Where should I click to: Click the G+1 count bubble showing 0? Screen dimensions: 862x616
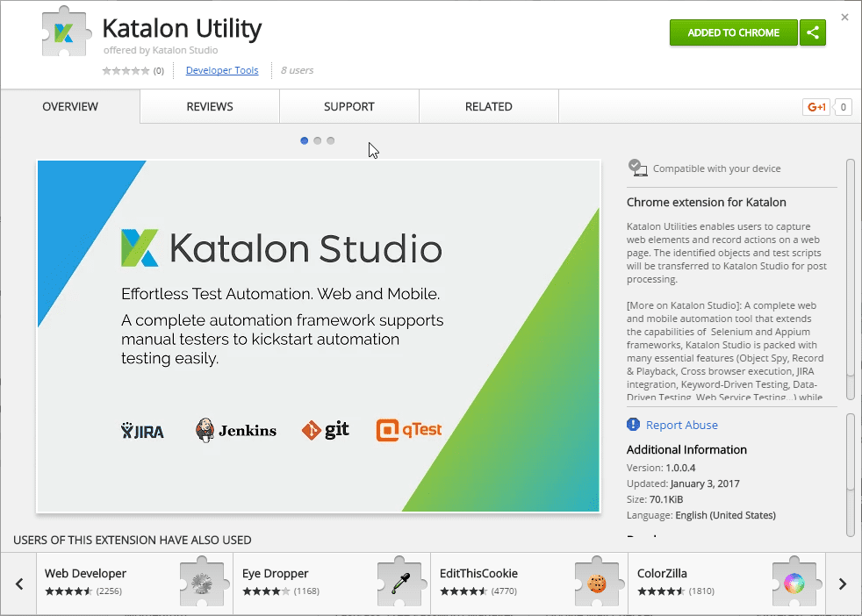[843, 107]
